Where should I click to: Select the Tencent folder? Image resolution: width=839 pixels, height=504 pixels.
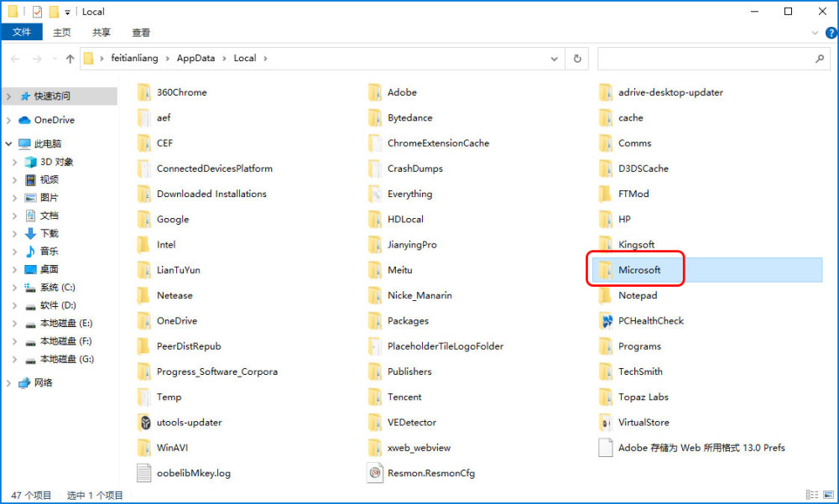[x=404, y=397]
